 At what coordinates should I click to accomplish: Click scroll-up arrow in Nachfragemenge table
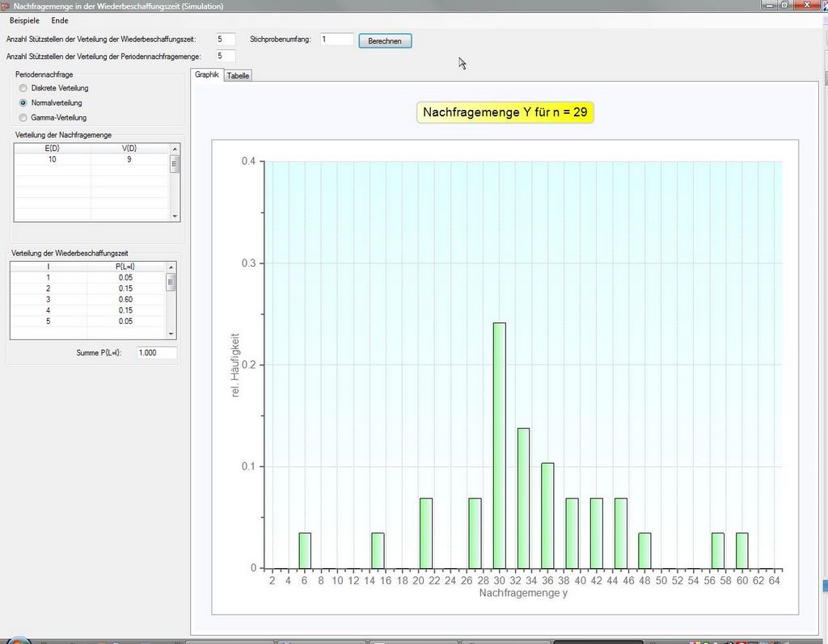175,149
